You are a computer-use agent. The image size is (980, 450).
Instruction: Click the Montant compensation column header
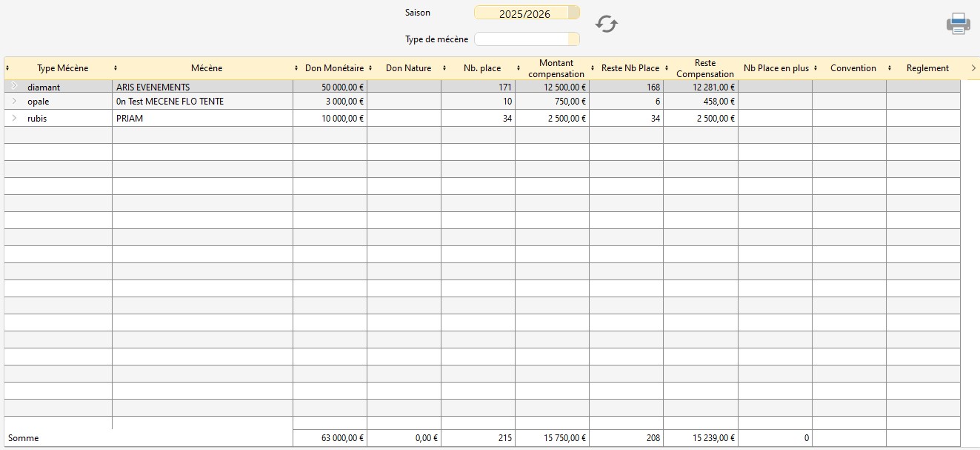[556, 68]
